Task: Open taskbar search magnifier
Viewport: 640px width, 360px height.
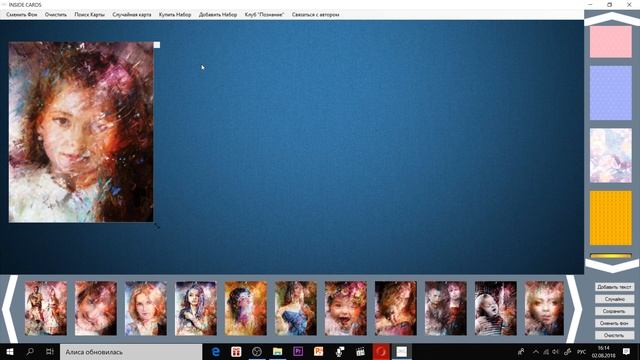Action: (x=30, y=352)
